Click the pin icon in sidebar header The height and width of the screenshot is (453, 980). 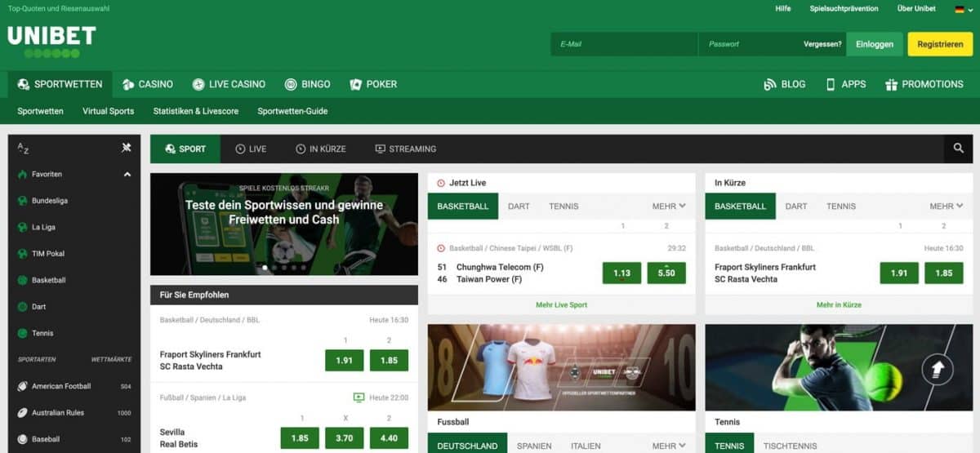click(127, 148)
